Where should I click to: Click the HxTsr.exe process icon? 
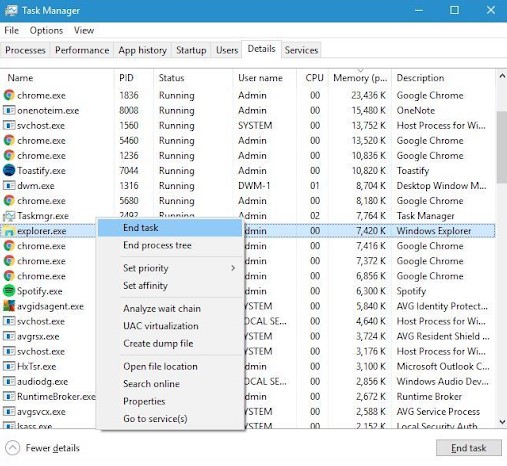coord(9,366)
